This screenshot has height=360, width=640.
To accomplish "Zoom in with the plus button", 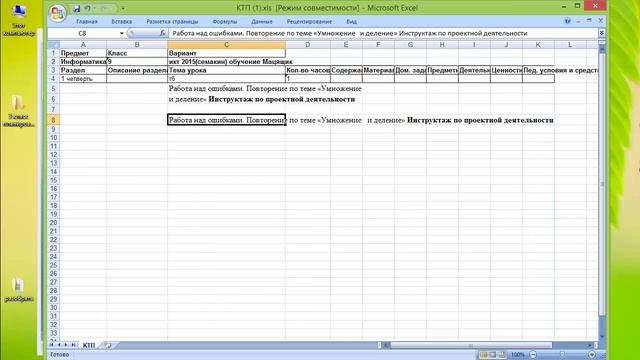I will click(x=592, y=355).
